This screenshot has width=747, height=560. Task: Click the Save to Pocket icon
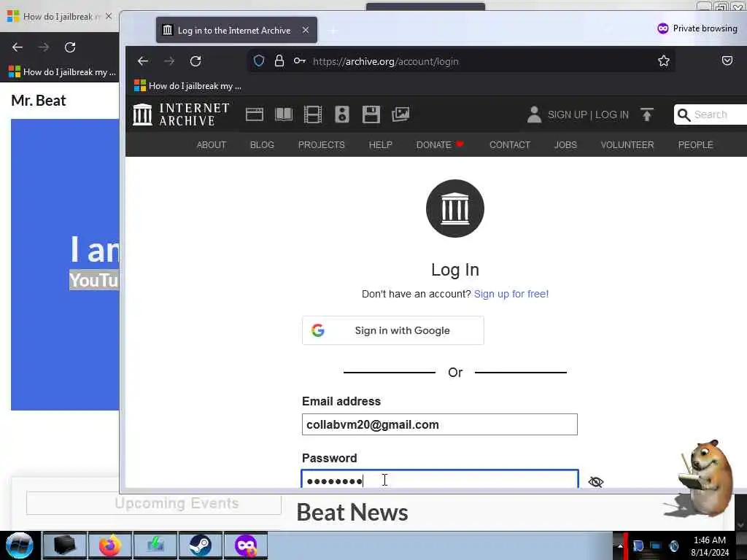[x=727, y=61]
